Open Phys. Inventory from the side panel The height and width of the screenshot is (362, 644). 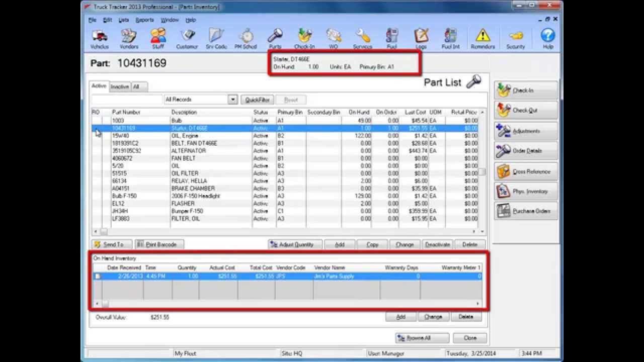click(x=526, y=191)
